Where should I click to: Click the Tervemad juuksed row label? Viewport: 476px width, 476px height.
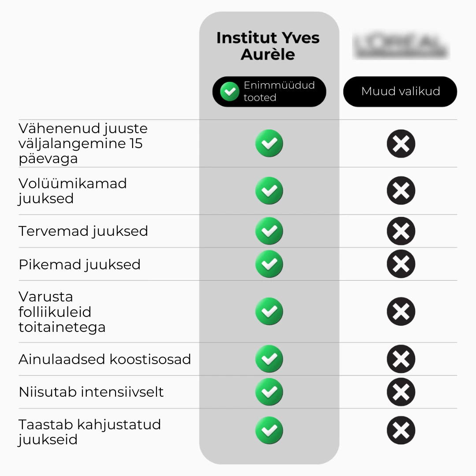[83, 231]
